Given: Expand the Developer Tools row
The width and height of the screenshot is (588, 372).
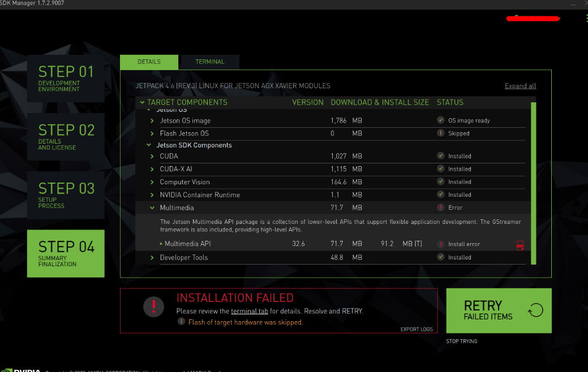Looking at the screenshot, I should pos(152,257).
